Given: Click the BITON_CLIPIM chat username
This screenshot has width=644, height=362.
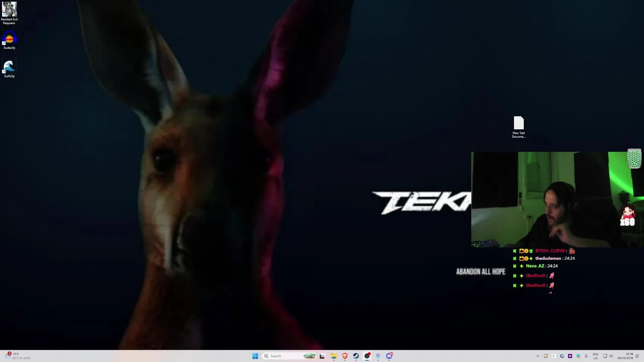Looking at the screenshot, I should pos(550,251).
